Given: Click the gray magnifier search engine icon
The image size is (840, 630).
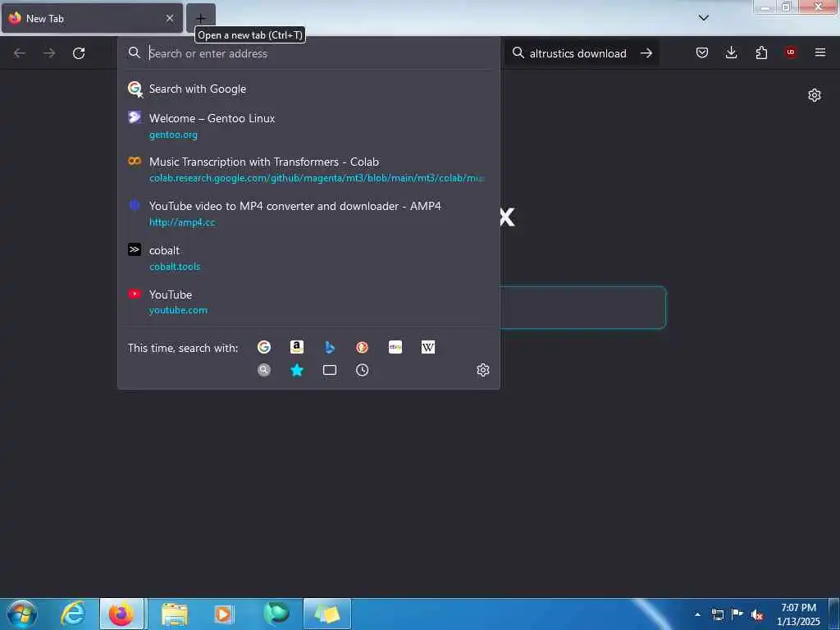Looking at the screenshot, I should [263, 370].
